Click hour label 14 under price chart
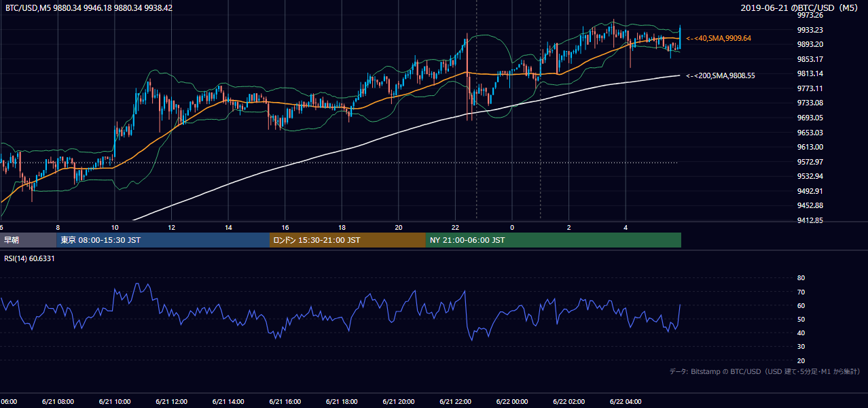Screen dimensions: 868x408 coord(229,227)
